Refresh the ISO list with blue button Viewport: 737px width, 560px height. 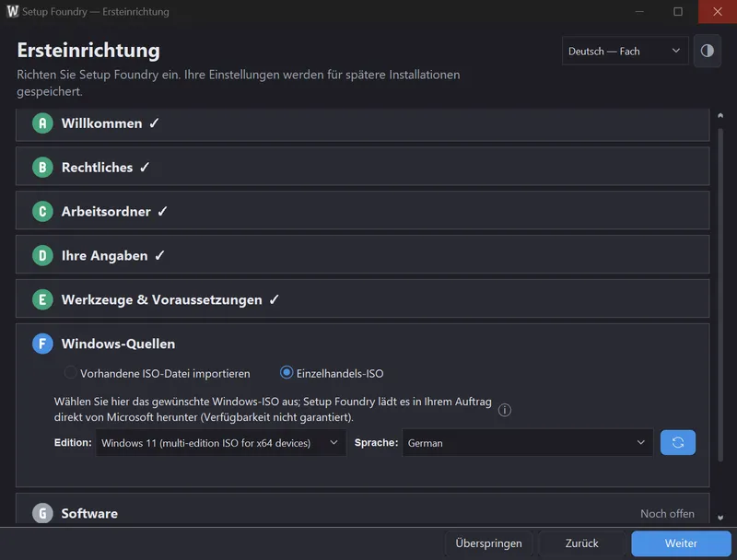point(677,442)
